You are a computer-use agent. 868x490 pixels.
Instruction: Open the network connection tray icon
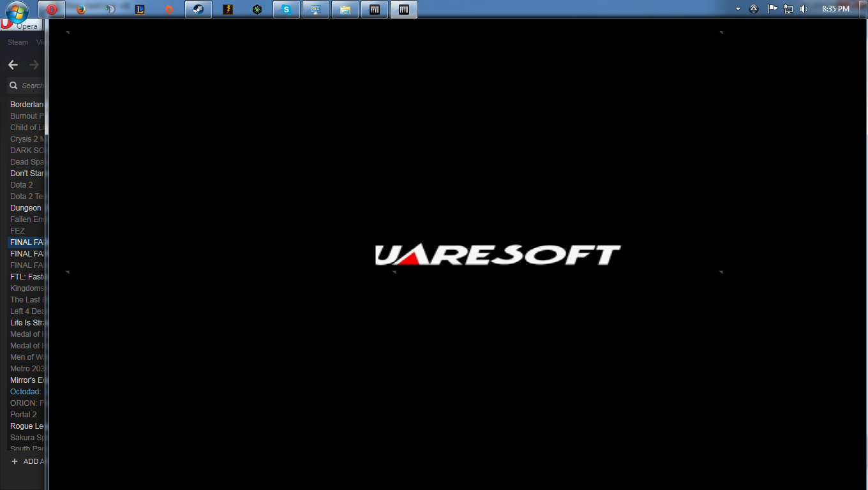pyautogui.click(x=788, y=9)
